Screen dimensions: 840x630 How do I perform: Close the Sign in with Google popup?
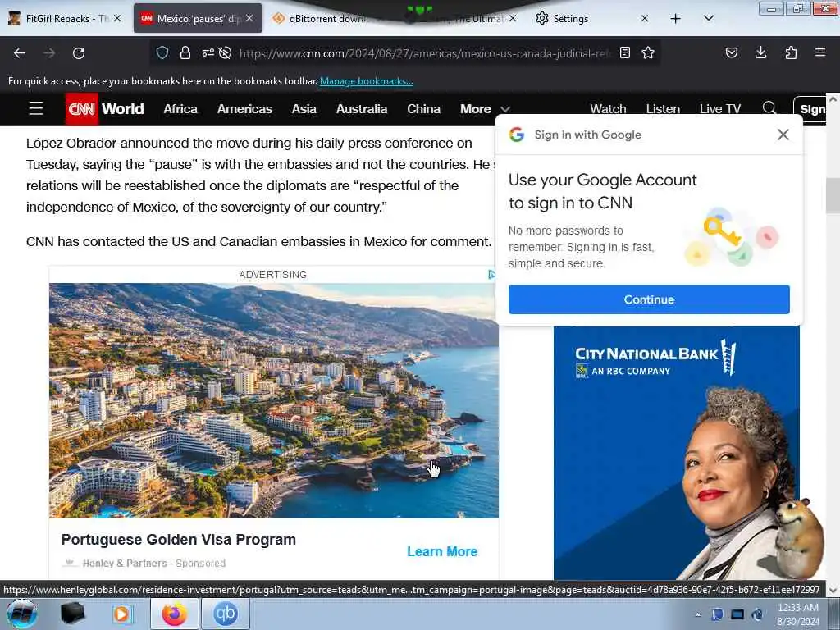click(x=783, y=135)
